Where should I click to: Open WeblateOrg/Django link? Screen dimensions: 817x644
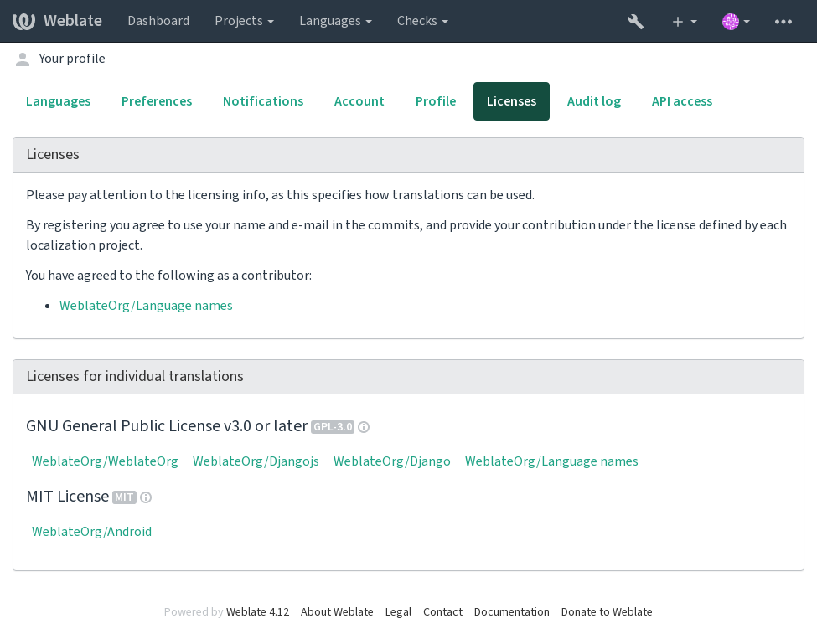click(x=392, y=461)
